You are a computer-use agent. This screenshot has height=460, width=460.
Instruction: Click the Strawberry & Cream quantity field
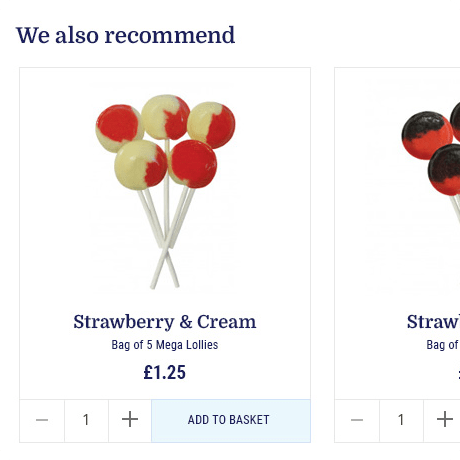[x=86, y=420]
